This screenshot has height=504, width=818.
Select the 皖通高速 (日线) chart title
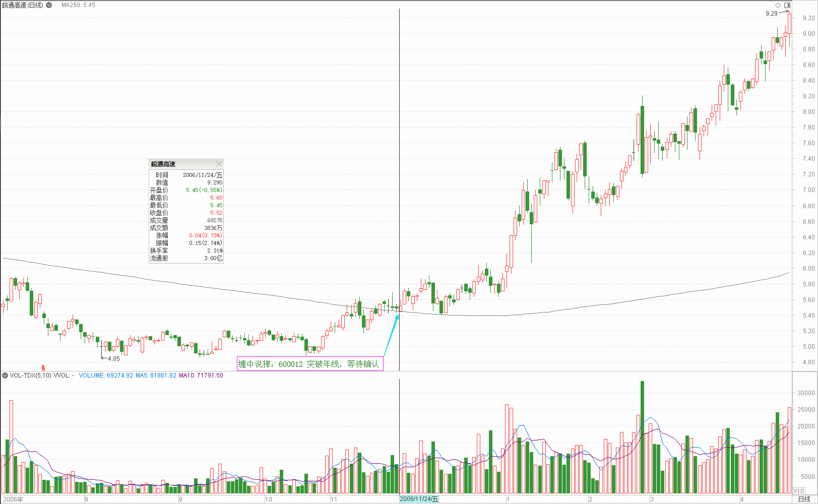(x=23, y=5)
